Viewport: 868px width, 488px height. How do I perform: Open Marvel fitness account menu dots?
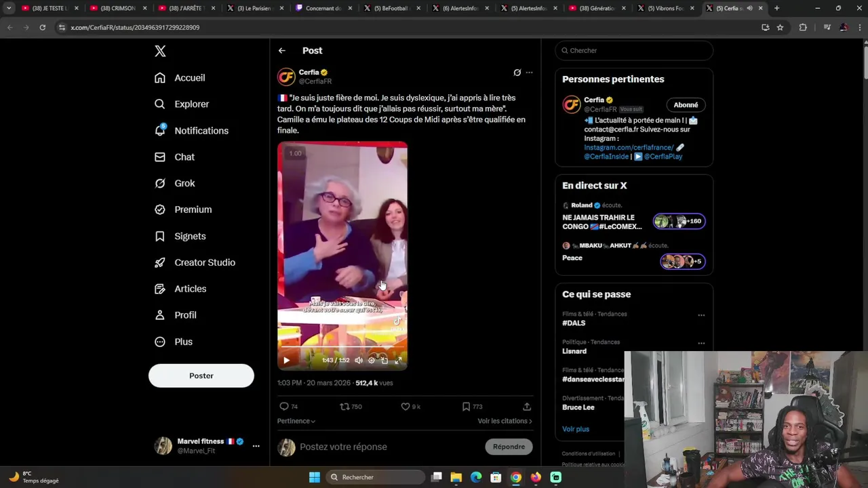point(256,446)
